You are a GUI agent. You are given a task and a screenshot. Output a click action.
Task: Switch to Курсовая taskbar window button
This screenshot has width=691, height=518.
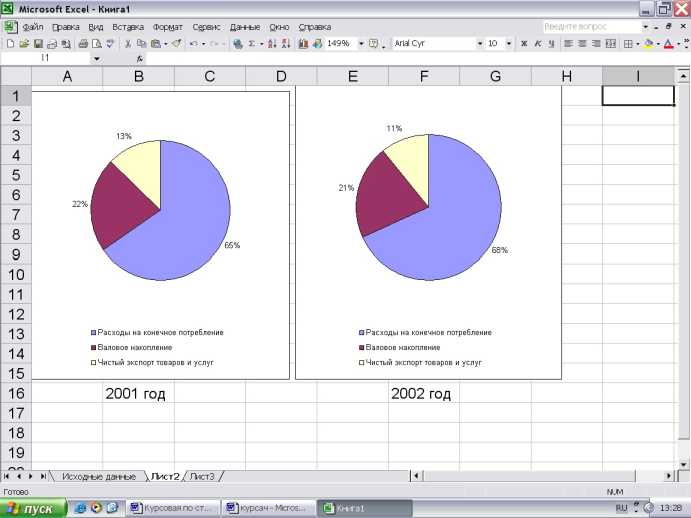pyautogui.click(x=173, y=508)
